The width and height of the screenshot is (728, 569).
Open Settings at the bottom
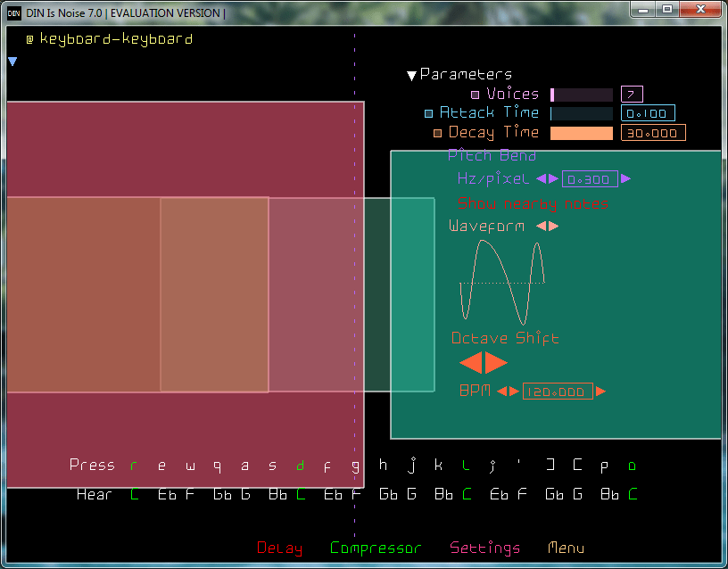click(x=484, y=548)
